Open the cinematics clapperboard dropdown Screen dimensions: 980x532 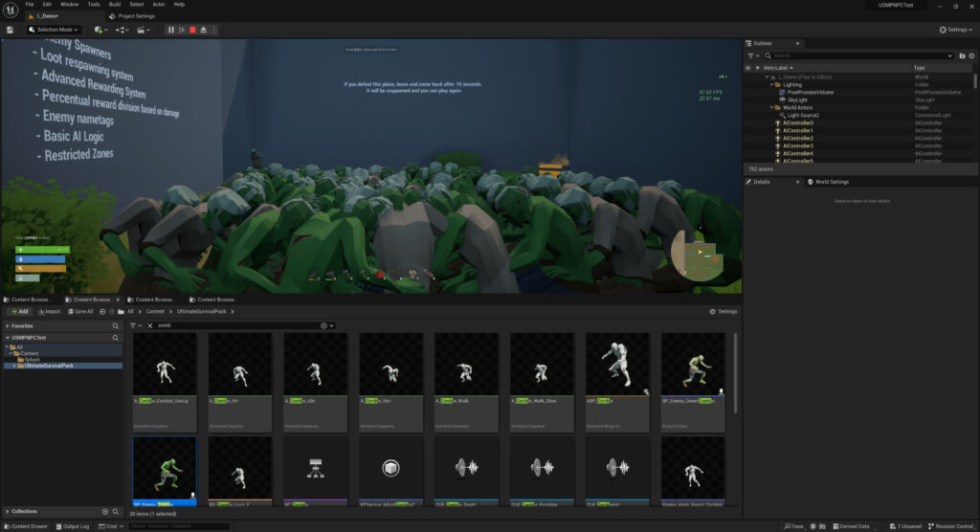point(144,30)
